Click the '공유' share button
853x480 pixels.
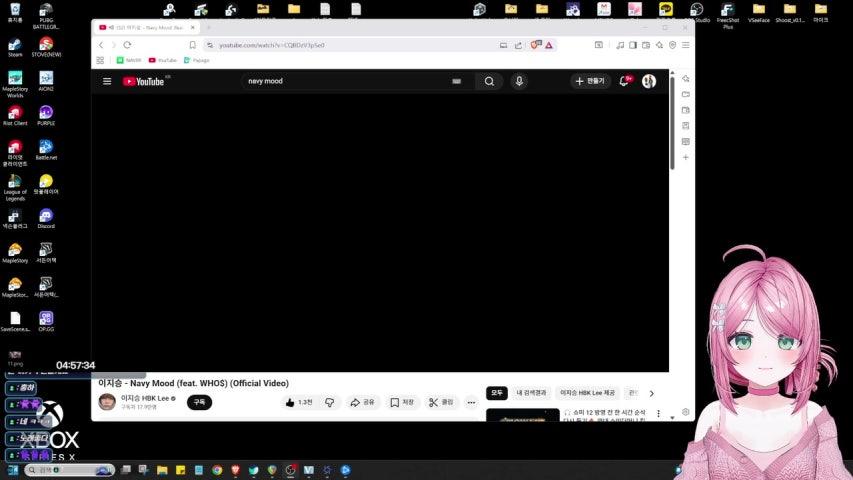(x=362, y=402)
